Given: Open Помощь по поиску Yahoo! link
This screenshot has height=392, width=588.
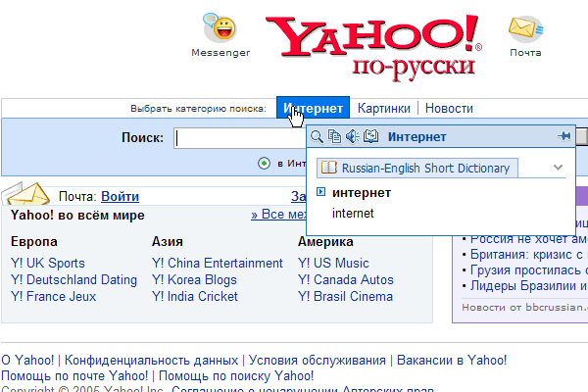Looking at the screenshot, I should click(236, 375).
